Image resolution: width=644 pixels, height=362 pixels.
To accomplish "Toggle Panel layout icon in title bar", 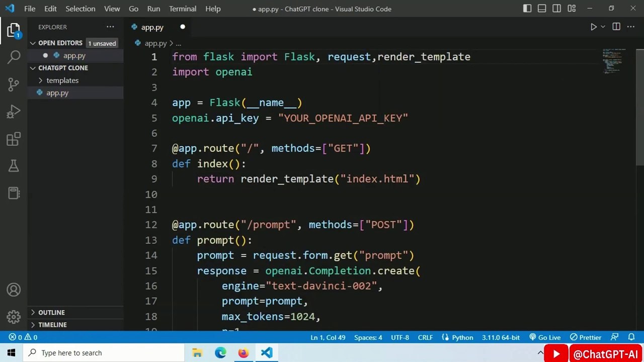I will (542, 9).
